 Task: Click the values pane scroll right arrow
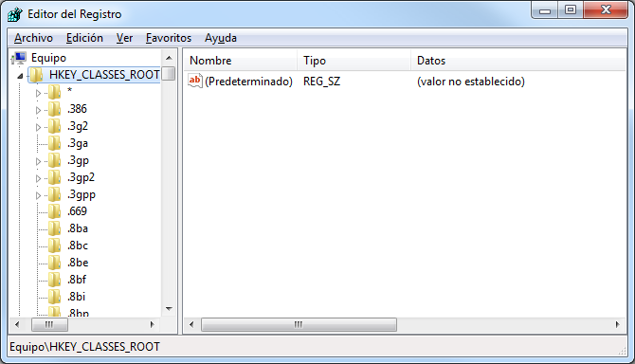point(617,324)
